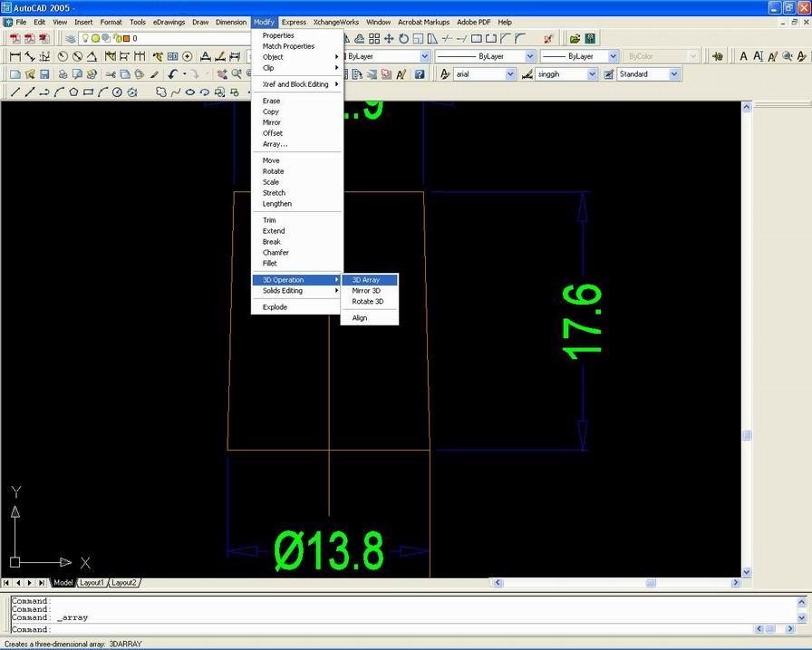Select 3D Array from the submenu
The height and width of the screenshot is (650, 812).
click(x=367, y=279)
